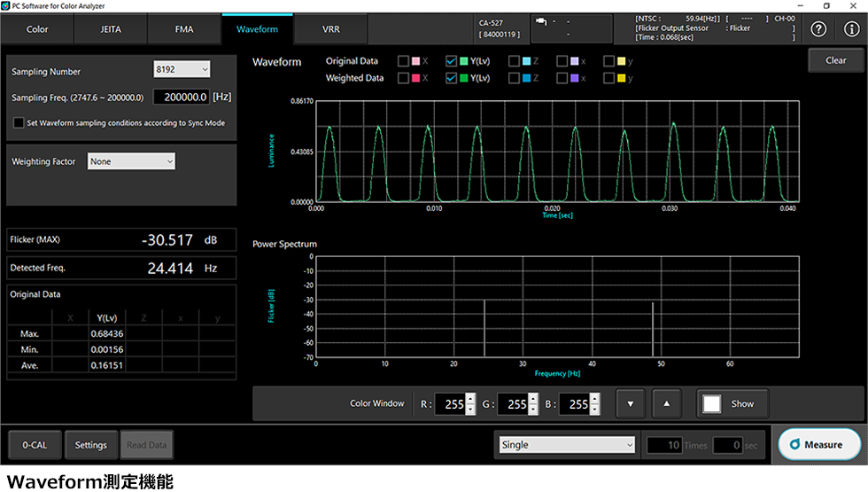Click the USB connection status icon
Viewport: 868px width, 492px height.
(x=539, y=23)
